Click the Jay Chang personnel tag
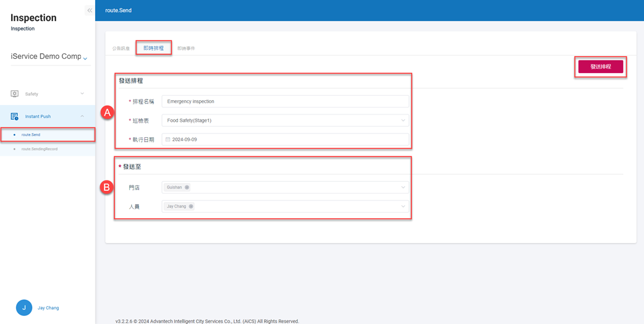The width and height of the screenshot is (644, 324). [x=179, y=206]
